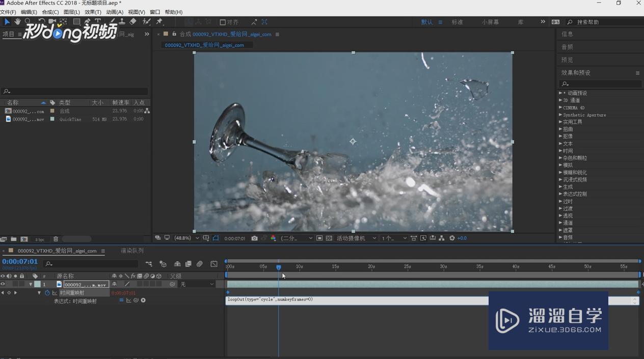Click the timeline current time 0:00:07:01
The width and height of the screenshot is (644, 359).
20,261
